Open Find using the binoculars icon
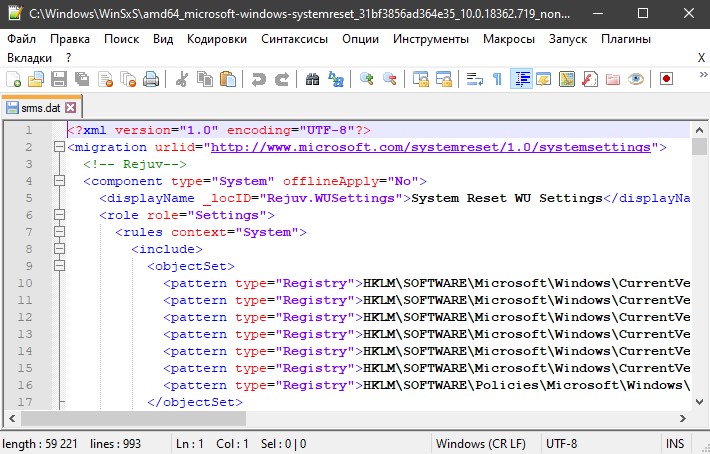The height and width of the screenshot is (454, 710). coord(312,79)
